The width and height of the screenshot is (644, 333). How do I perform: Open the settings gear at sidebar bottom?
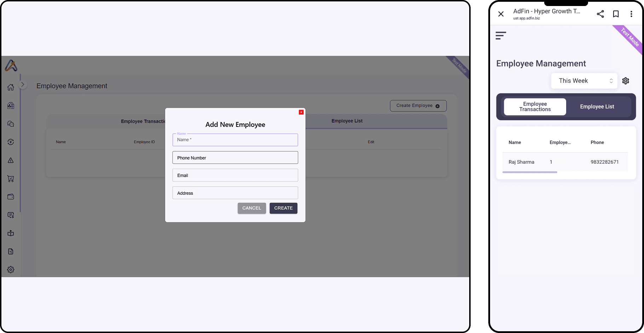pos(11,270)
